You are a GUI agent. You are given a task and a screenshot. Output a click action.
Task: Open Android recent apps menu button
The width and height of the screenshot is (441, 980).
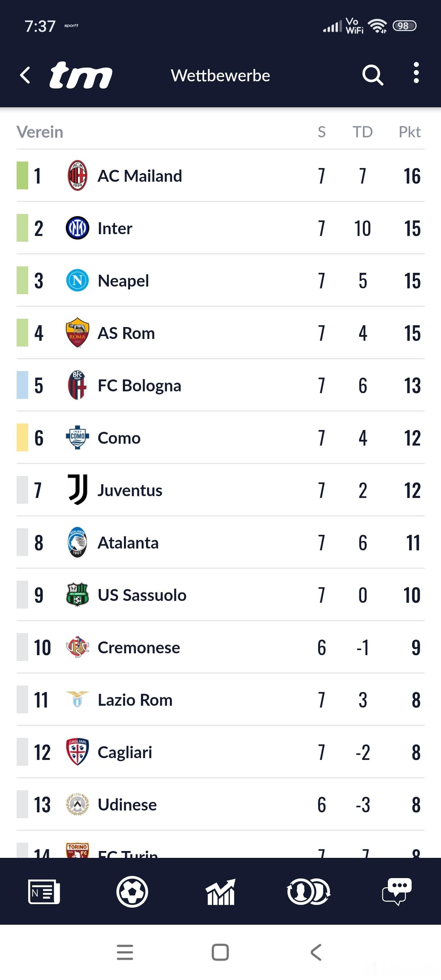click(125, 952)
